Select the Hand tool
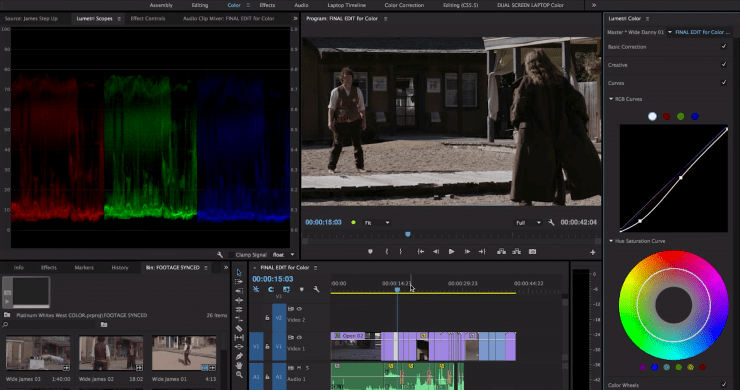The height and width of the screenshot is (390, 740). pyautogui.click(x=239, y=365)
